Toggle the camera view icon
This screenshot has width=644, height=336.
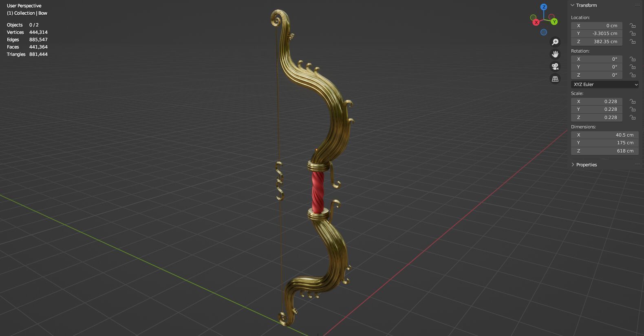pyautogui.click(x=555, y=66)
